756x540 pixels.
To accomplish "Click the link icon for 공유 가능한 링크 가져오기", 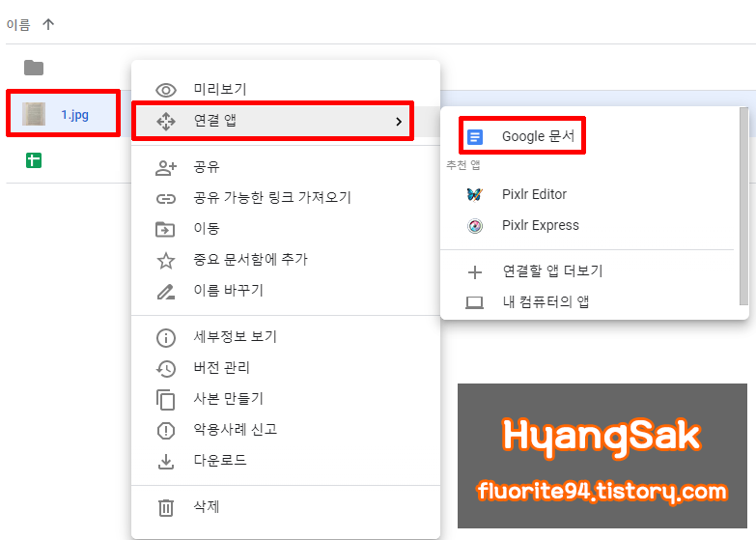I will (166, 199).
